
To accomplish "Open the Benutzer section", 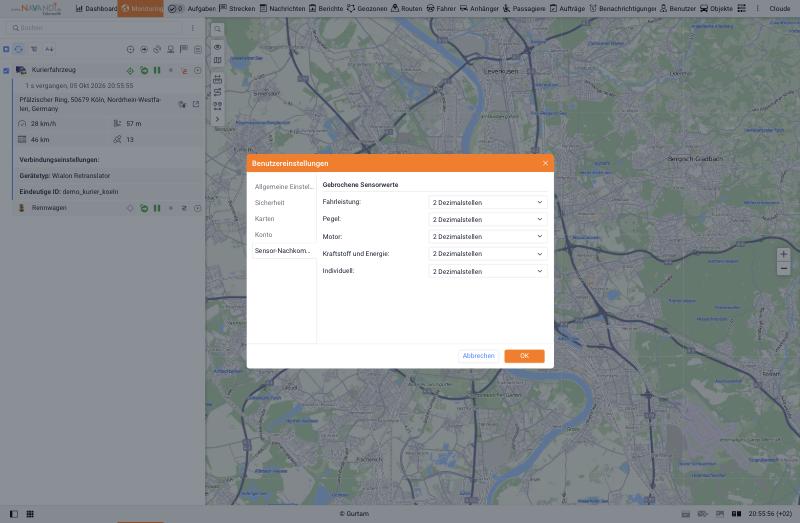I will pyautogui.click(x=678, y=9).
